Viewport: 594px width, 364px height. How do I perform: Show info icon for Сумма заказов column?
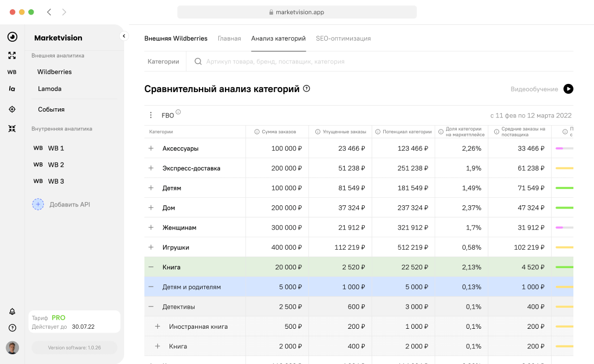click(x=257, y=132)
